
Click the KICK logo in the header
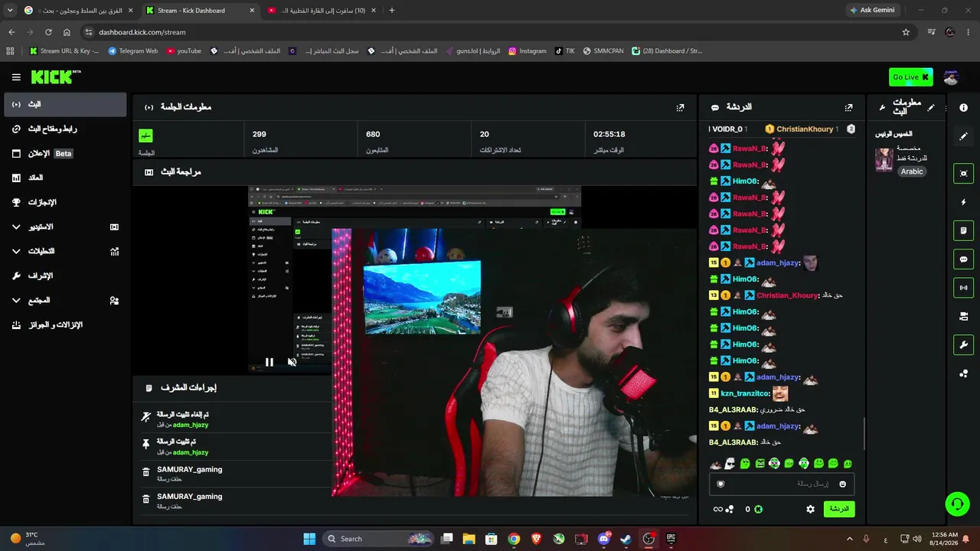[x=55, y=77]
